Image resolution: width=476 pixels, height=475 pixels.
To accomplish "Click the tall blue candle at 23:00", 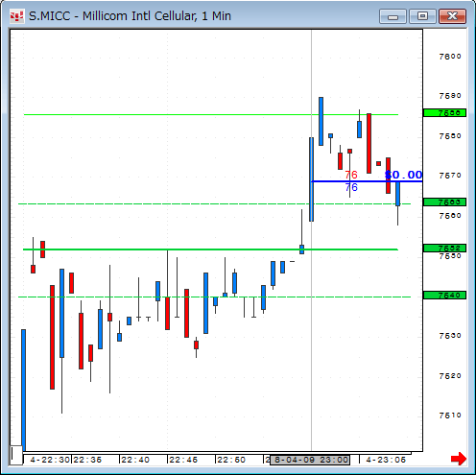I will 311,179.
